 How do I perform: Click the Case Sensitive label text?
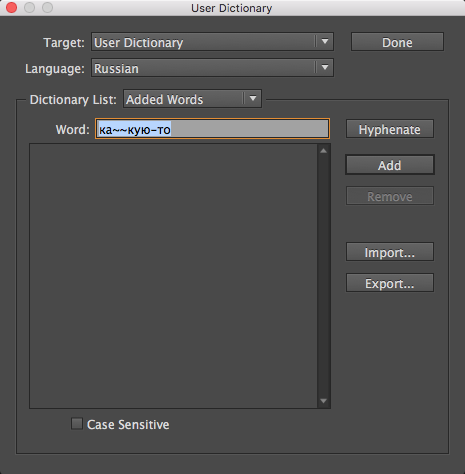click(x=128, y=424)
